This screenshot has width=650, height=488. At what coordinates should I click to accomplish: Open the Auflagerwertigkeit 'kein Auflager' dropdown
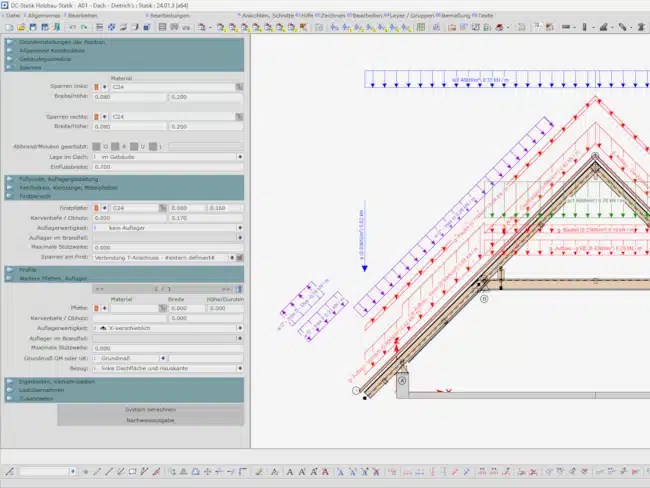coord(240,228)
